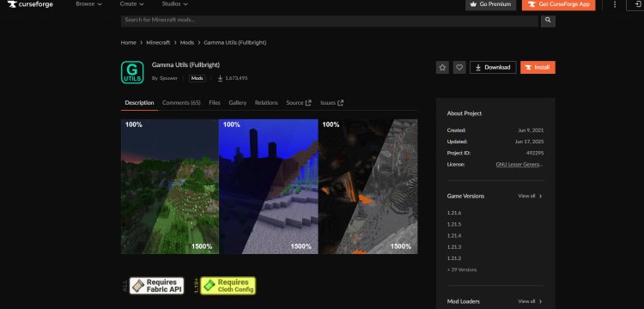This screenshot has width=644, height=309.
Task: Click the blue ocean comparison image
Action: (269, 187)
